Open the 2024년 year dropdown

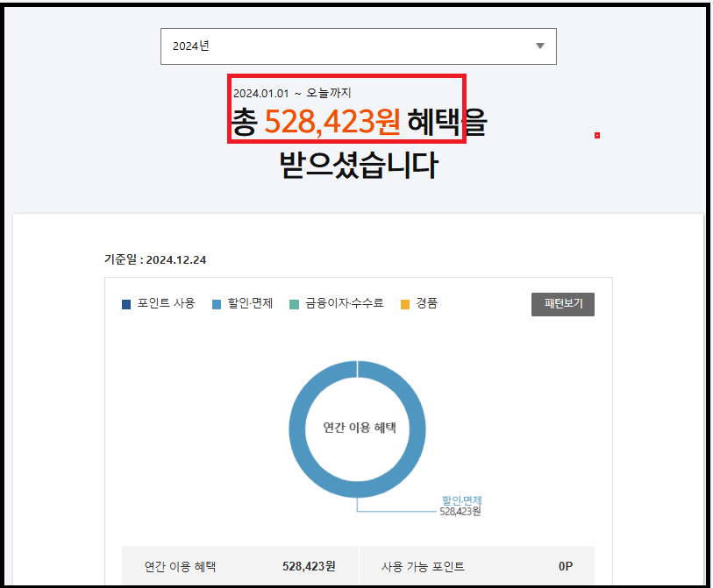tap(358, 46)
